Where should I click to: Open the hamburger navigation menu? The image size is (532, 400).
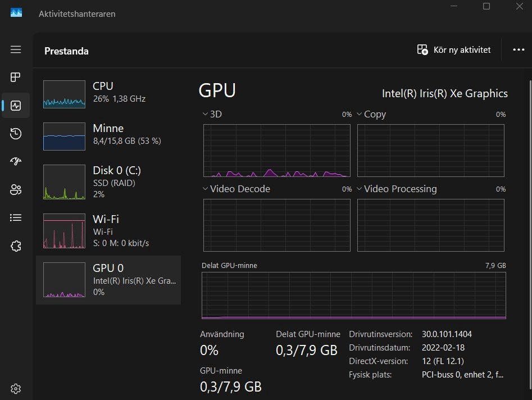(16, 49)
